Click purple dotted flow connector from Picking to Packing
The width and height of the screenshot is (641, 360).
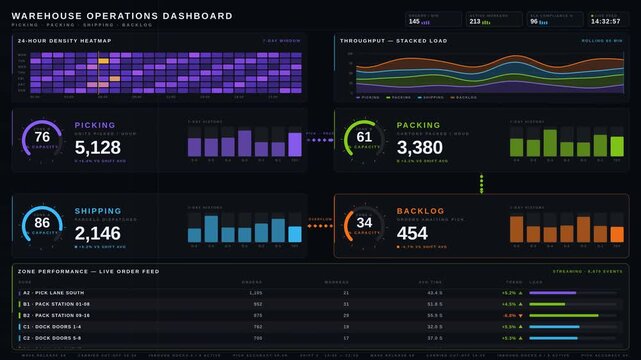(320, 140)
